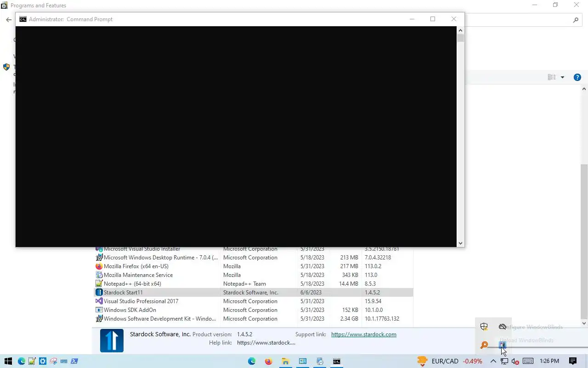Switch to File Explorer in the taskbar

pos(285,361)
